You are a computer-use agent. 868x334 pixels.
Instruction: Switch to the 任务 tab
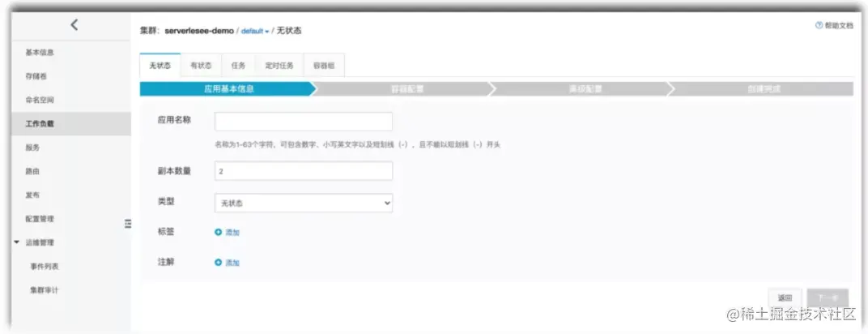[x=239, y=66]
